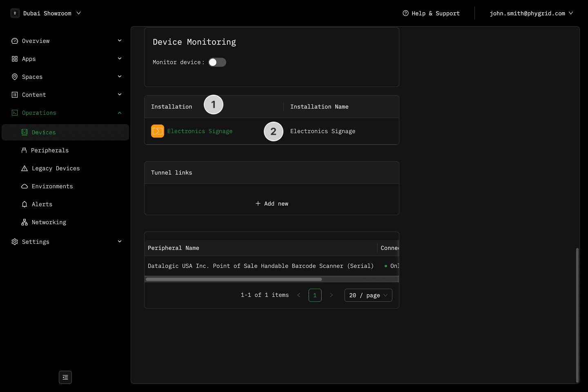The image size is (588, 392).
Task: Click the Help & Support link
Action: (x=431, y=13)
